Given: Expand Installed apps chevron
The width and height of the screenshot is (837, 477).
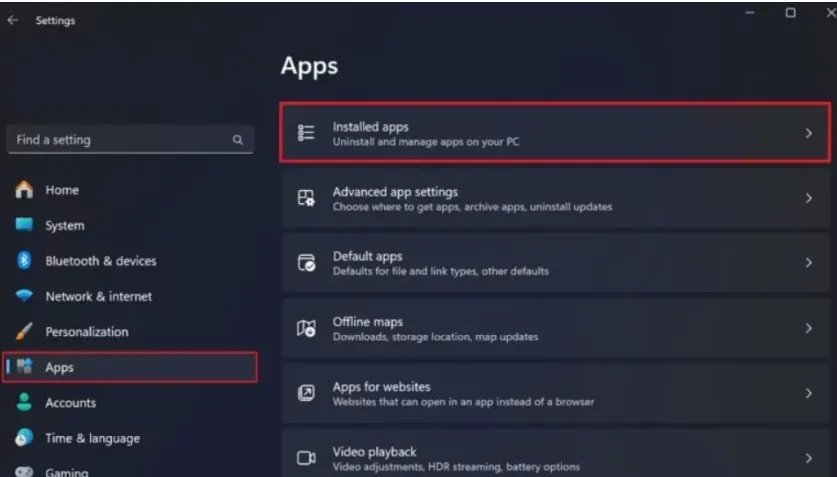Looking at the screenshot, I should [809, 133].
